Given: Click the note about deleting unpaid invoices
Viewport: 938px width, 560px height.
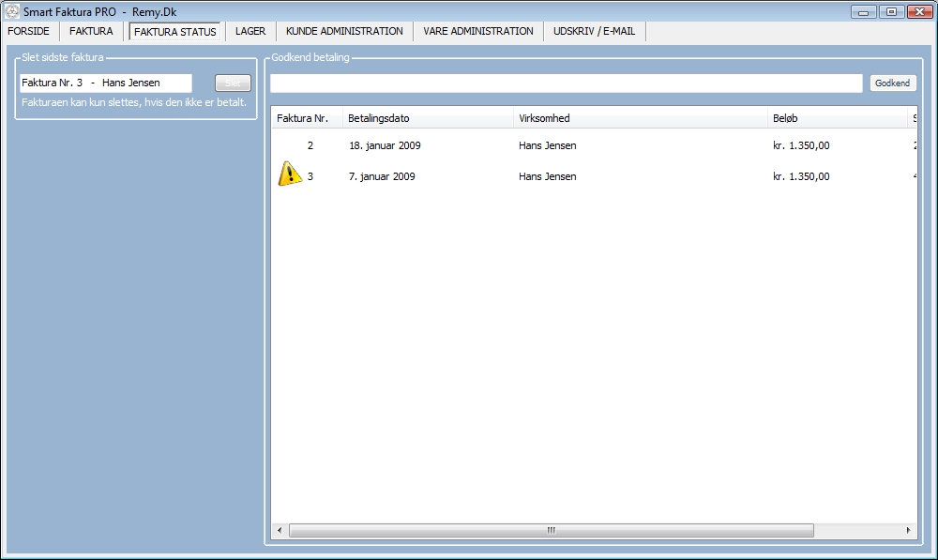Looking at the screenshot, I should [x=134, y=102].
